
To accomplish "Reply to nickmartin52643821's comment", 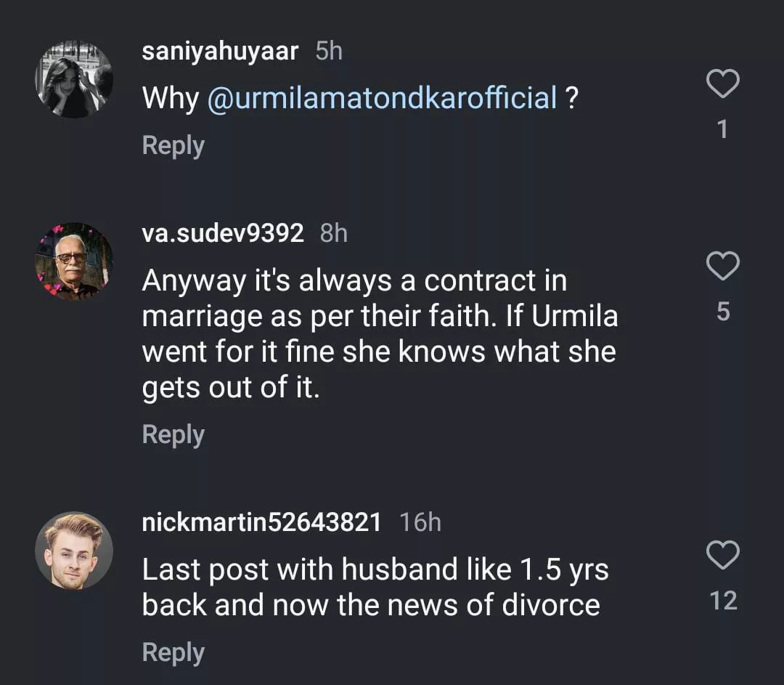I will [173, 652].
